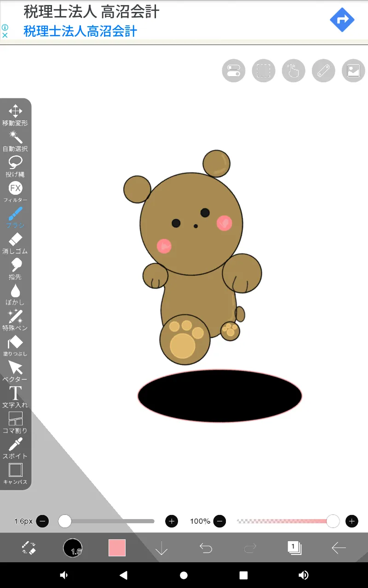
Task: Select the Eyedropper (スポイト) tool
Action: point(15,449)
